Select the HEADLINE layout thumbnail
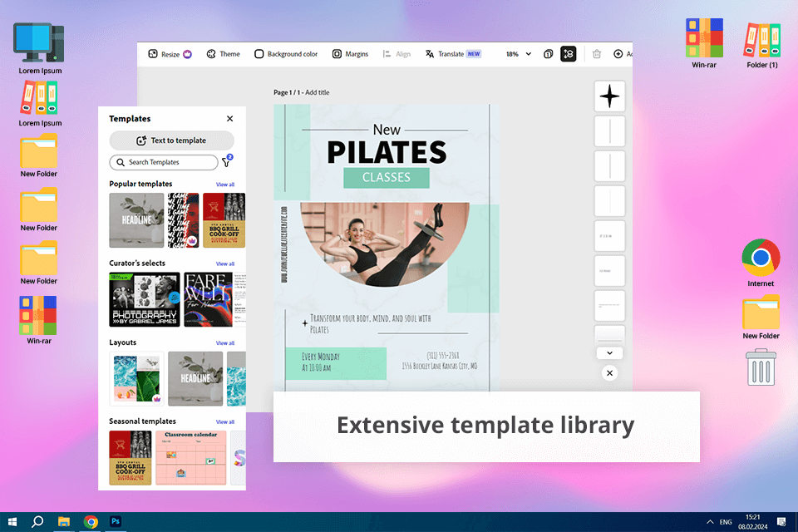Viewport: 798px width, 532px height. pos(195,379)
